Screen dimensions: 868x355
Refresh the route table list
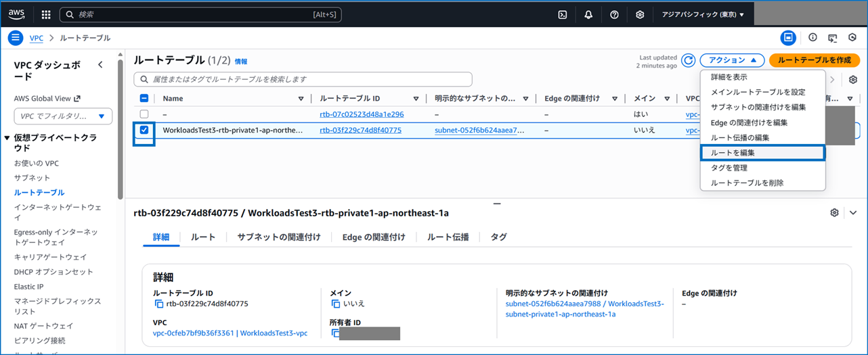689,60
